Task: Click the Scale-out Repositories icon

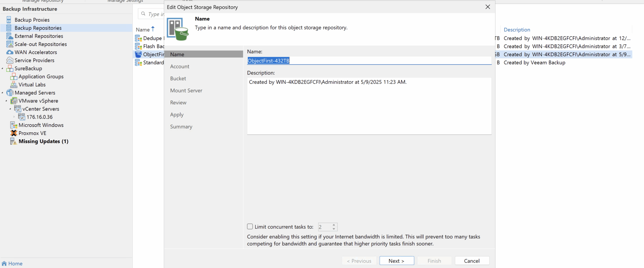Action: pyautogui.click(x=10, y=44)
